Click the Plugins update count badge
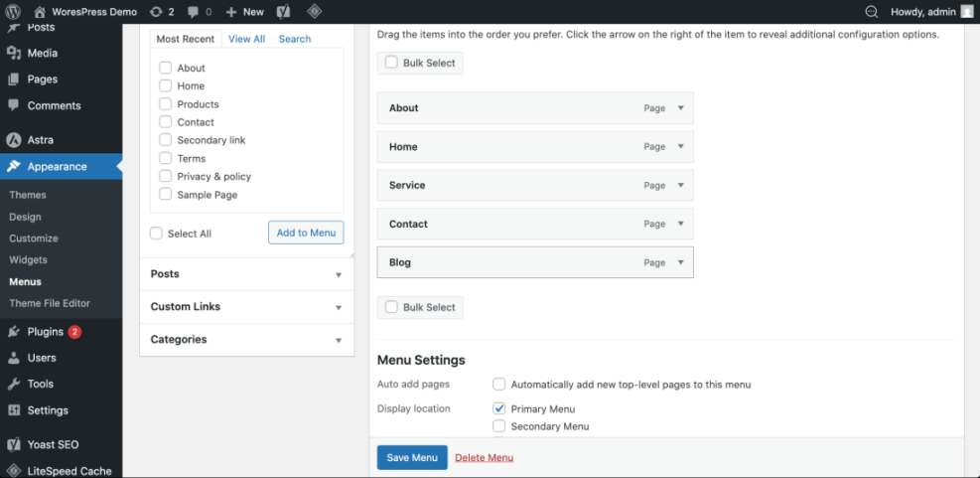 74,332
